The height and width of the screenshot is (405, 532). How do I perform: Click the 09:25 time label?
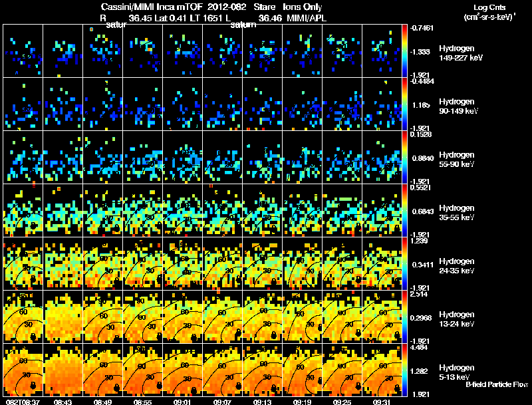pos(342,402)
